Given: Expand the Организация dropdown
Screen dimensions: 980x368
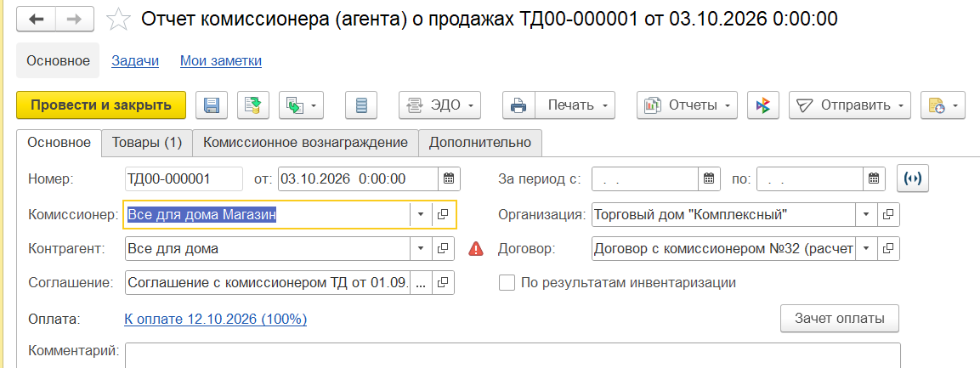Looking at the screenshot, I should (866, 214).
